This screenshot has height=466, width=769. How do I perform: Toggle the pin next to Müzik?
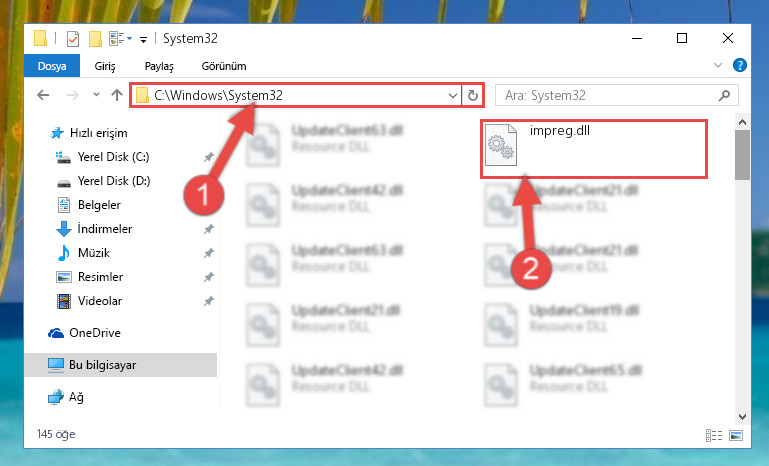208,253
